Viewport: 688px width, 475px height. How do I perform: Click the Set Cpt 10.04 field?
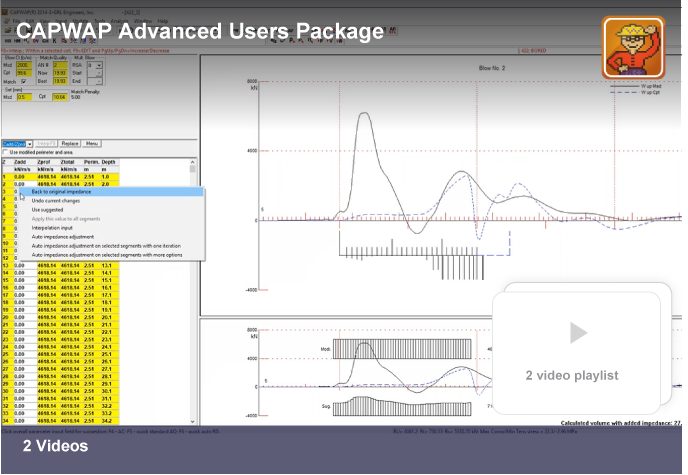coord(60,97)
